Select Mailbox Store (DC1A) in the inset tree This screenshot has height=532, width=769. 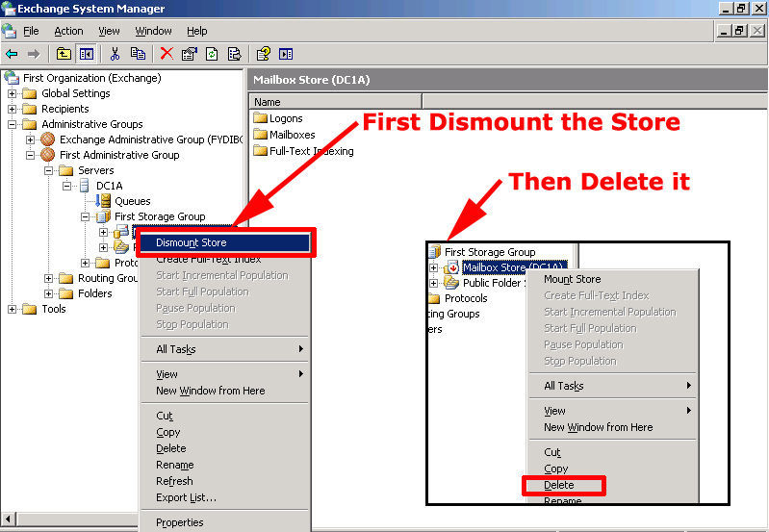click(x=514, y=267)
